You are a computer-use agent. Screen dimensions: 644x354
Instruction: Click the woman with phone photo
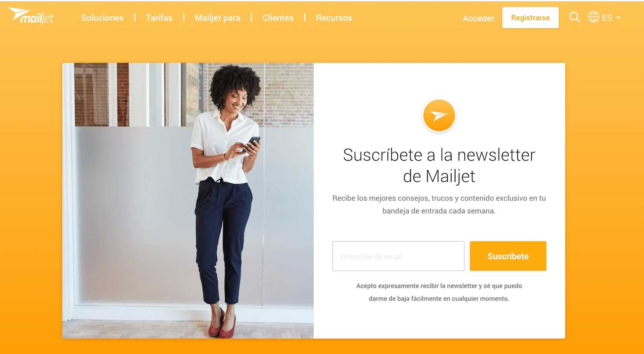pos(188,201)
